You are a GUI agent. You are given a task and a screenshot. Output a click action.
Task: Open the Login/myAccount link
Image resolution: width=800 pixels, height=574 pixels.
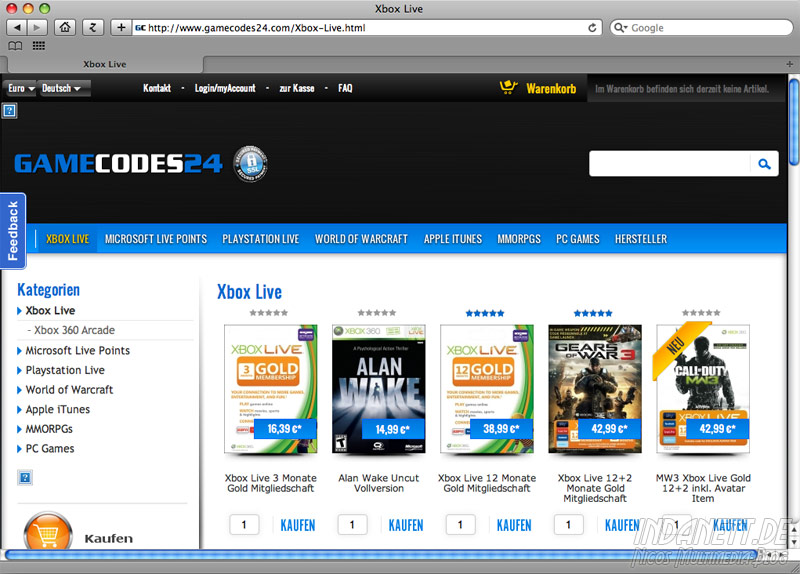(225, 88)
